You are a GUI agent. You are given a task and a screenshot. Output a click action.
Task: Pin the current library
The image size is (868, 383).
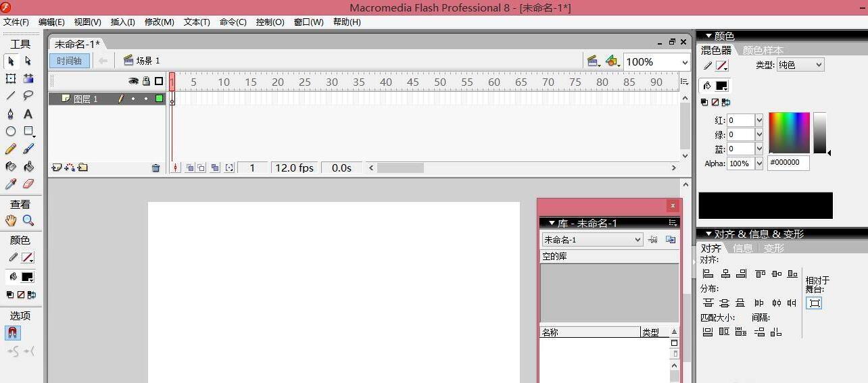point(653,240)
